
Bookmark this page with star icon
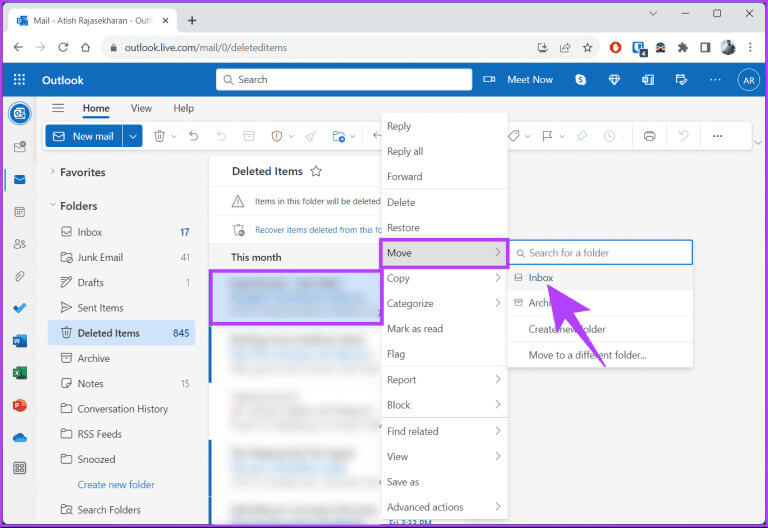pos(587,48)
